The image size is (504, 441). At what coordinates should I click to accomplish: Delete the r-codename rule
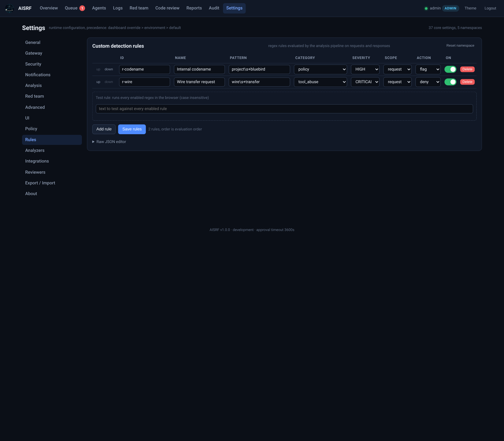point(467,69)
